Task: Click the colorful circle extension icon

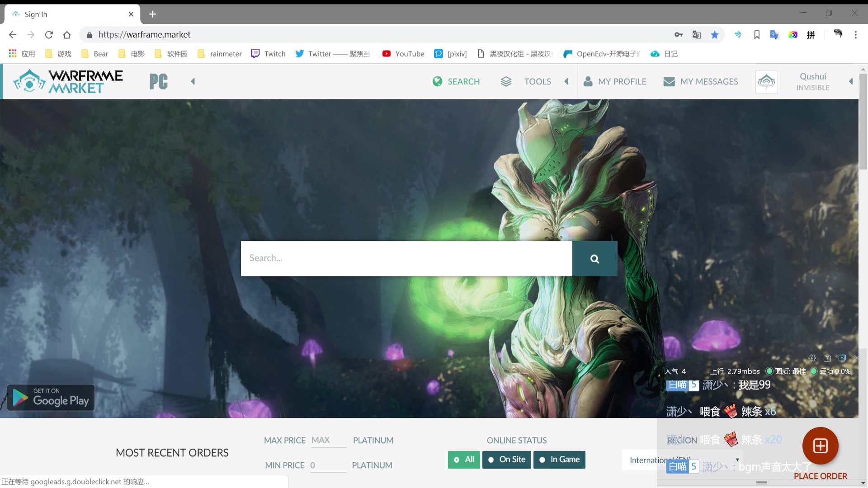Action: (793, 35)
